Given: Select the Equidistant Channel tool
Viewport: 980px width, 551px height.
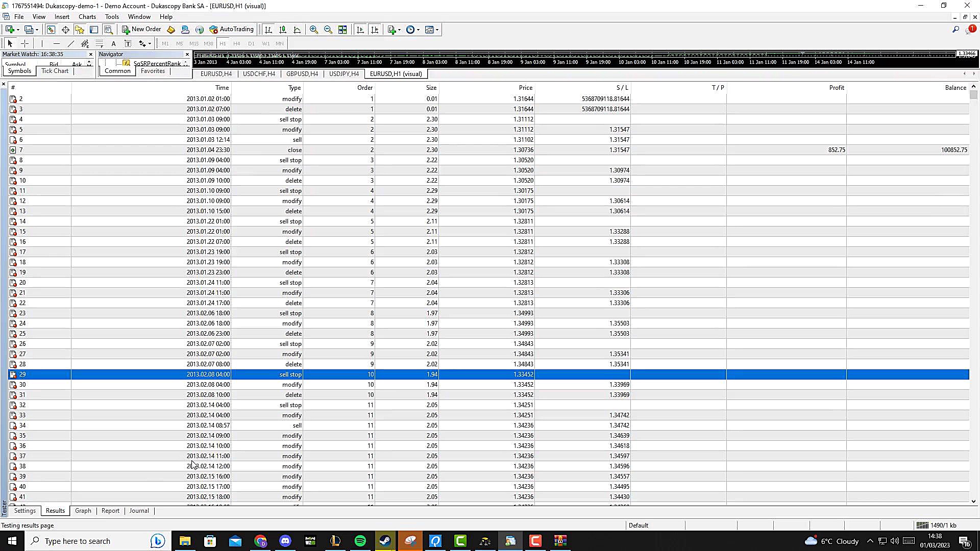Looking at the screenshot, I should (x=85, y=43).
